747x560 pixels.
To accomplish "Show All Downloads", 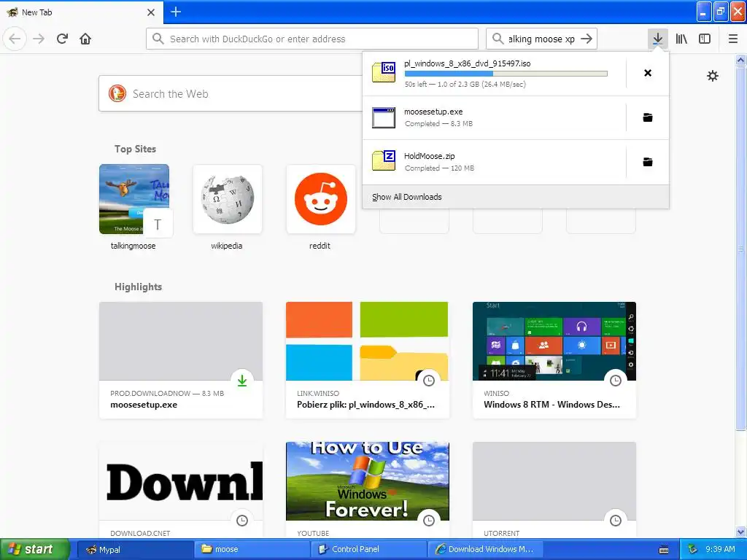I will click(x=516, y=197).
